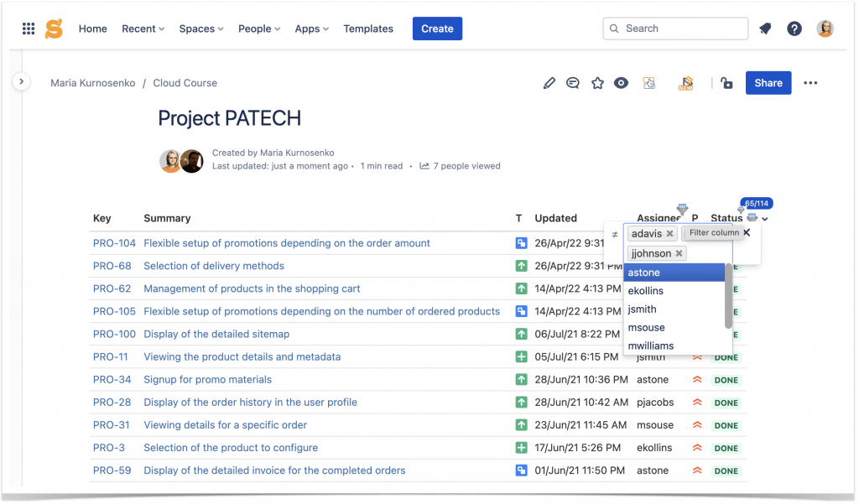This screenshot has height=504, width=859.
Task: Click the 65/114 progress badge
Action: tap(756, 203)
